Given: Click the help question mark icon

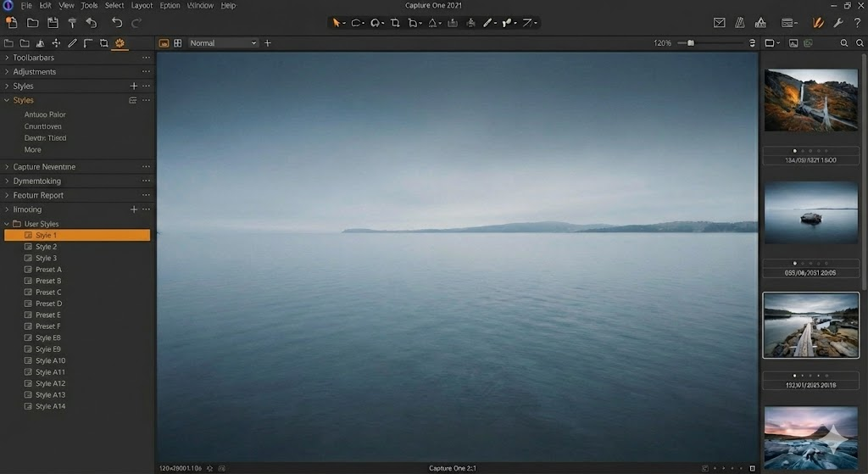Looking at the screenshot, I should pos(857,23).
